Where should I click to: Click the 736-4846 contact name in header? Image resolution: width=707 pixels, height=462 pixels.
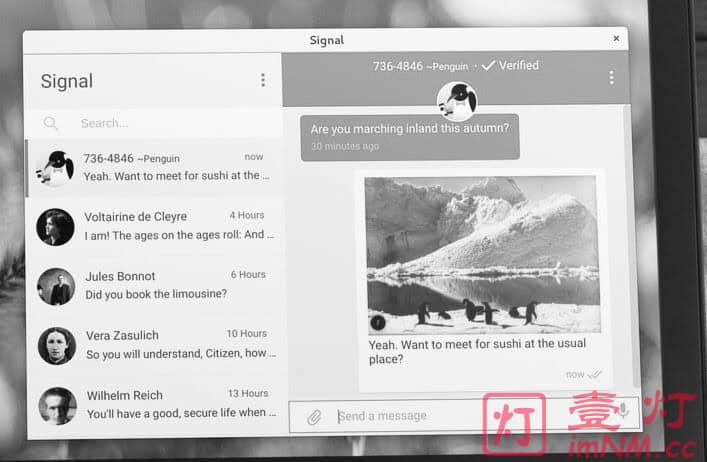398,66
